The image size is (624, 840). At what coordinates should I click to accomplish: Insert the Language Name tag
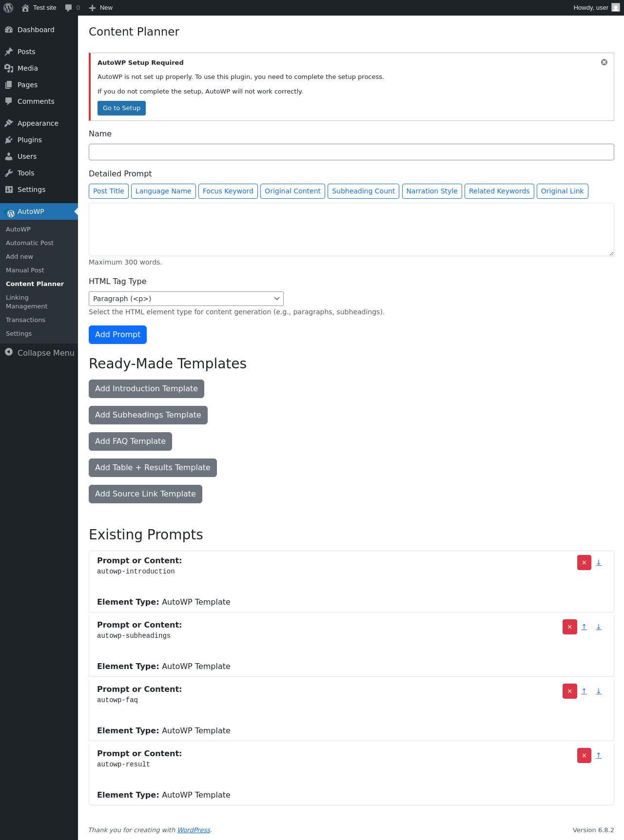pyautogui.click(x=163, y=191)
